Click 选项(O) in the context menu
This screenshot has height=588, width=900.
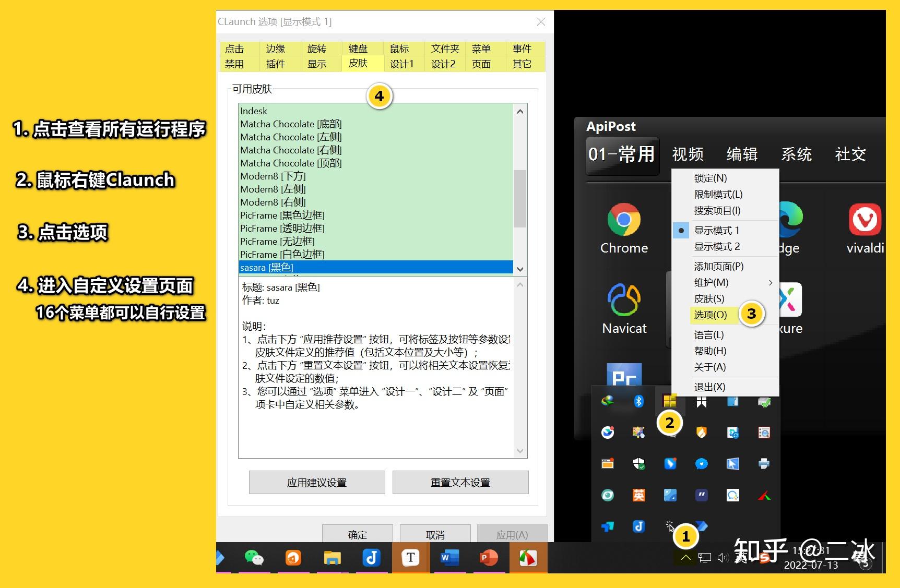click(713, 315)
